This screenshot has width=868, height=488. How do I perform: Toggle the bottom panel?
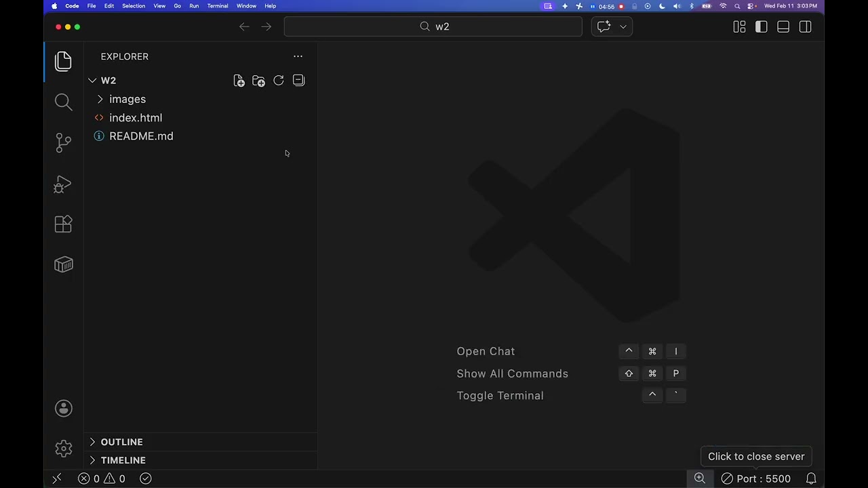tap(783, 26)
